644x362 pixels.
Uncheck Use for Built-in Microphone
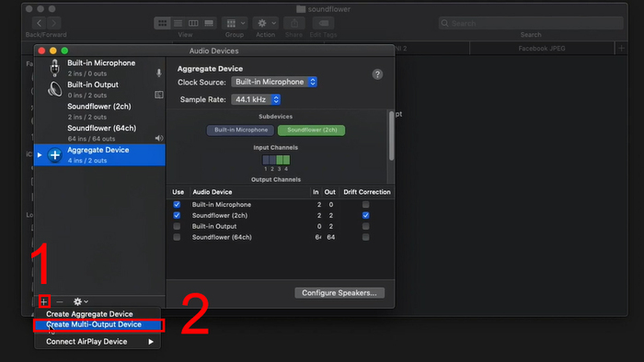pyautogui.click(x=177, y=204)
